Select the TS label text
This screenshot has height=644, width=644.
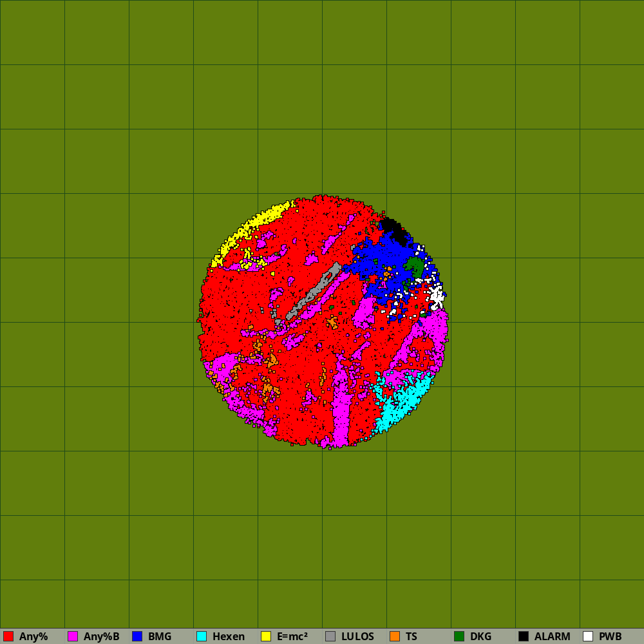click(x=411, y=637)
